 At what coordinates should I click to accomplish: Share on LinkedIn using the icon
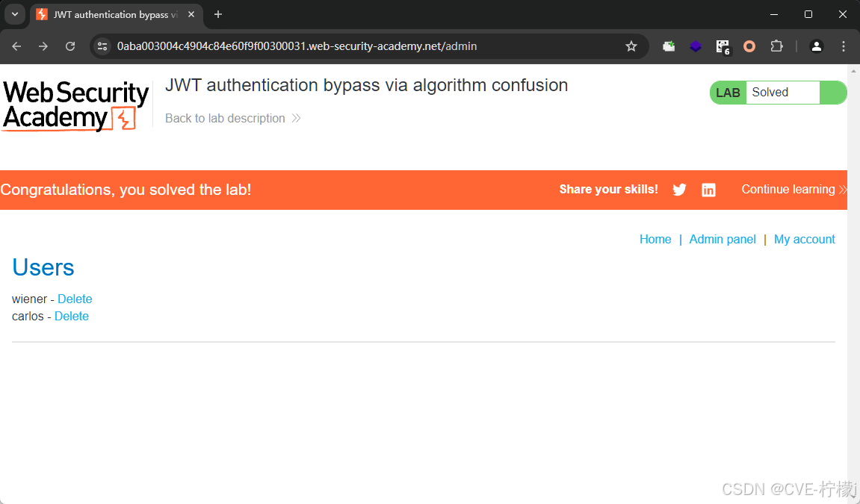pyautogui.click(x=708, y=190)
